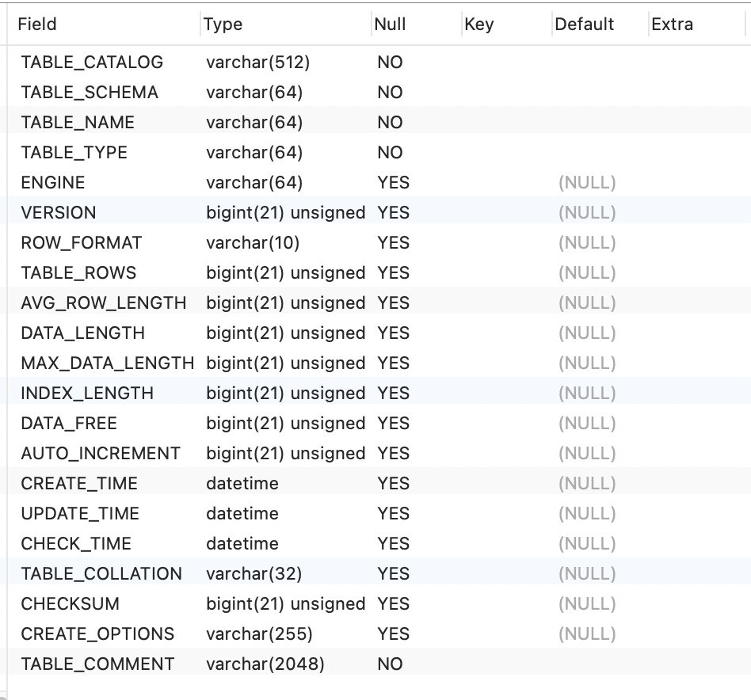This screenshot has height=700, width=751.
Task: Select the TABLE_CATALOG row
Action: [x=376, y=63]
